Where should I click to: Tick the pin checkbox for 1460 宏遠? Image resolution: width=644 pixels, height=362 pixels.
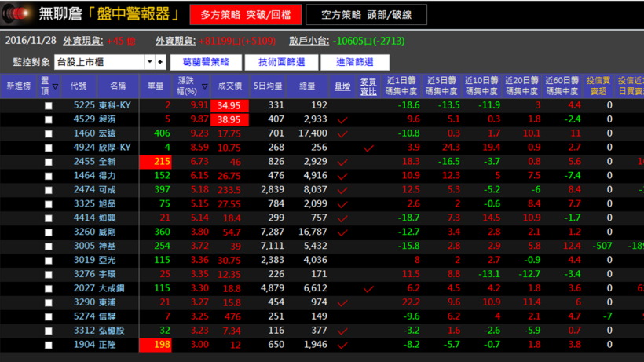point(49,133)
